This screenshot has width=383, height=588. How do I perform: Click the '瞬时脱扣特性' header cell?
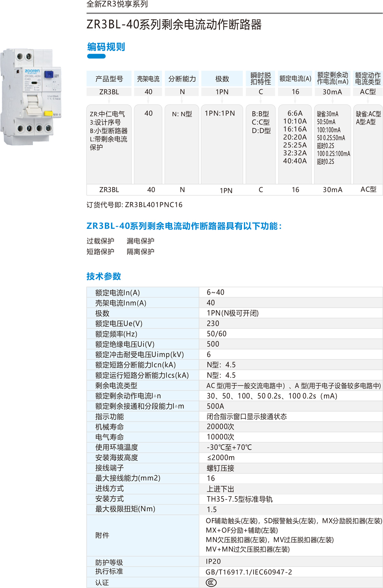[260, 79]
